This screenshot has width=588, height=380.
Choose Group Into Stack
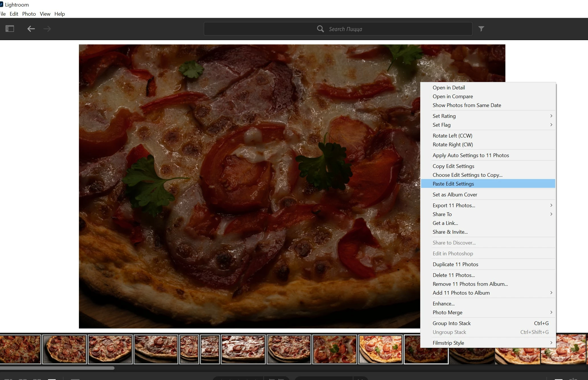pyautogui.click(x=452, y=323)
